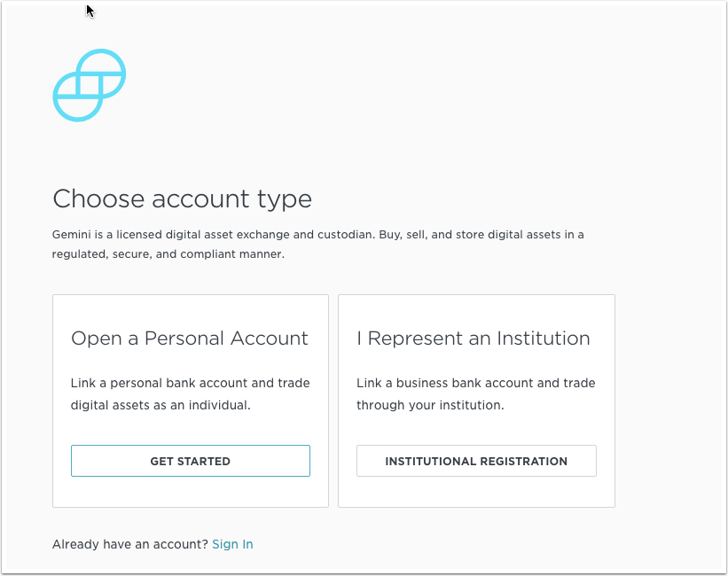Click GET STARTED for a personal account
Screen dimensions: 728x576
click(191, 461)
